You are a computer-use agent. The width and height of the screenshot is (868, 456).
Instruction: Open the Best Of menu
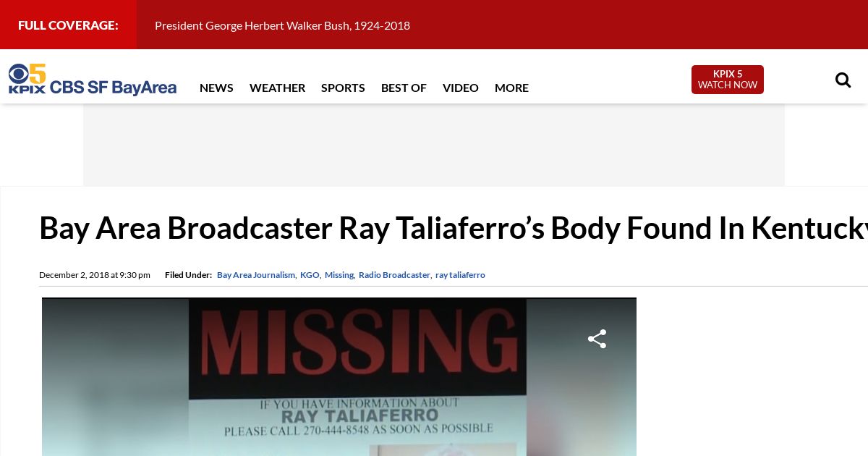pos(404,88)
